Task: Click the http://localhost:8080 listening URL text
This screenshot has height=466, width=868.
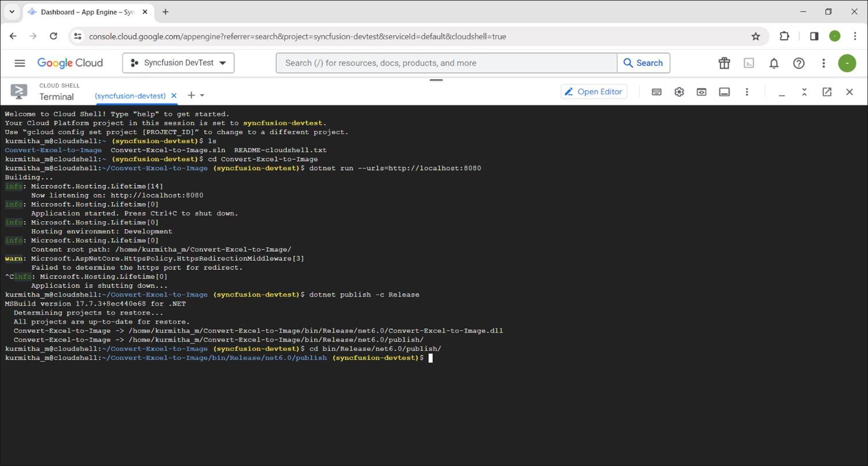Action: [x=157, y=195]
